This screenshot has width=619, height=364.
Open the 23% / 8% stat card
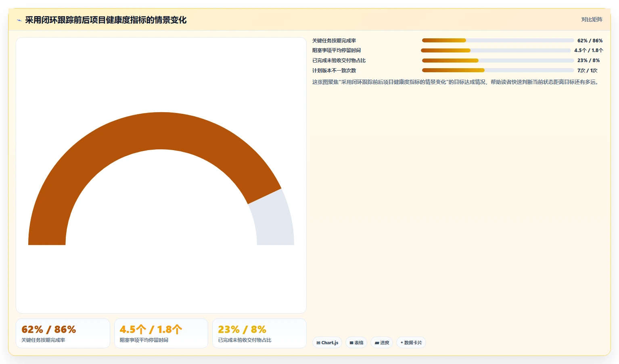point(259,333)
